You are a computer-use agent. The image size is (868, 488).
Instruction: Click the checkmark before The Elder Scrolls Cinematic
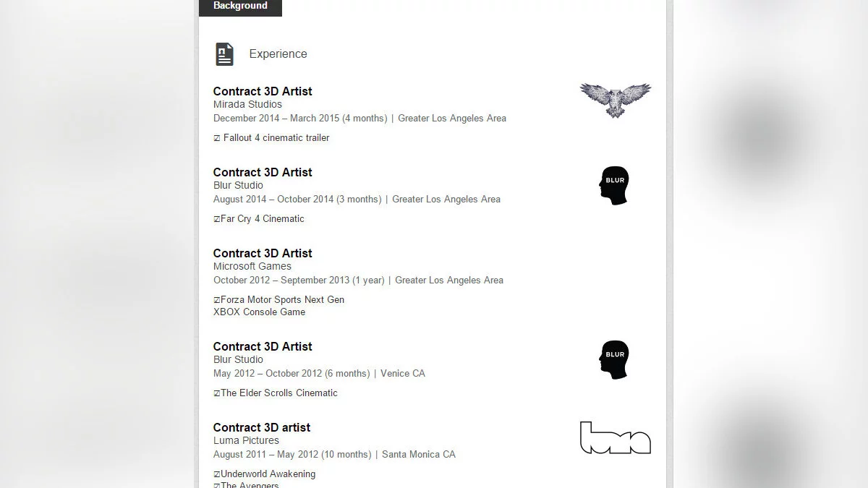pos(217,393)
